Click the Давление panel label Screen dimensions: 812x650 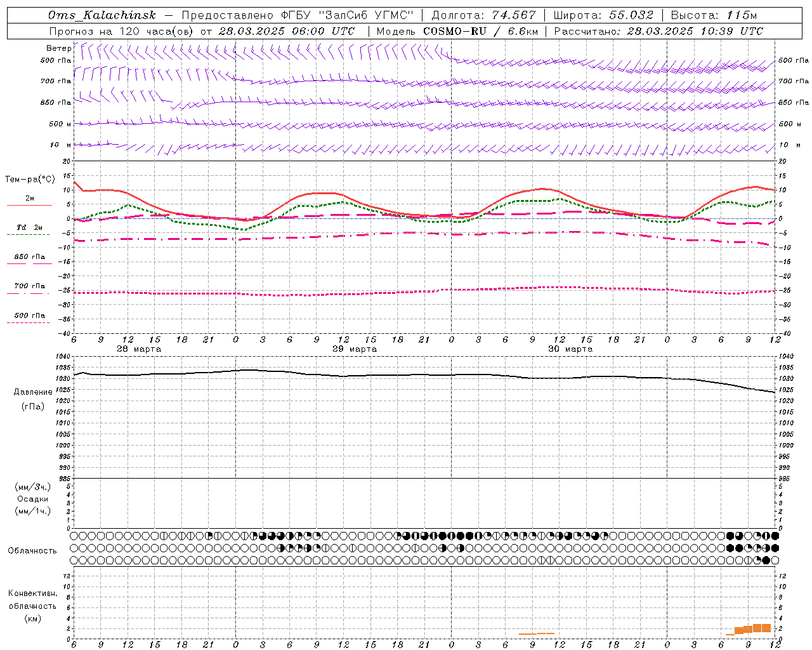point(33,392)
